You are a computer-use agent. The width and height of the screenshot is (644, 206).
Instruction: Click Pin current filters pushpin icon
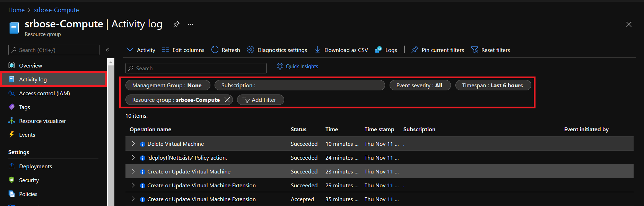(x=415, y=50)
